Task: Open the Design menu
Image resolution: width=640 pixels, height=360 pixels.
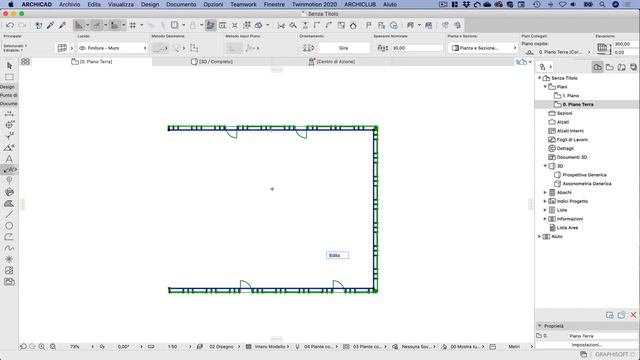Action: coord(150,4)
